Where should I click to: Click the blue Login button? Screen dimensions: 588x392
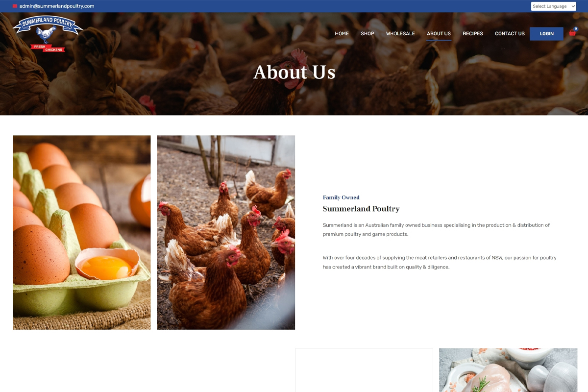coord(546,34)
